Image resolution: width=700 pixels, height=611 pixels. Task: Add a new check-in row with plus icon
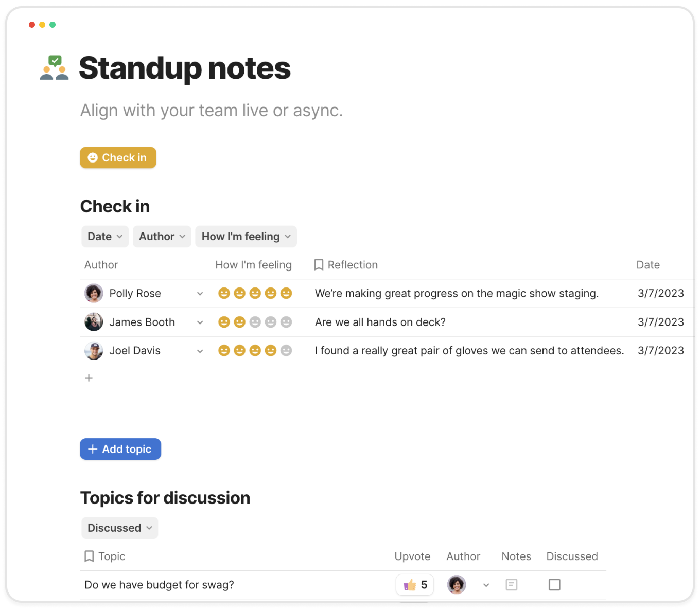pyautogui.click(x=89, y=378)
